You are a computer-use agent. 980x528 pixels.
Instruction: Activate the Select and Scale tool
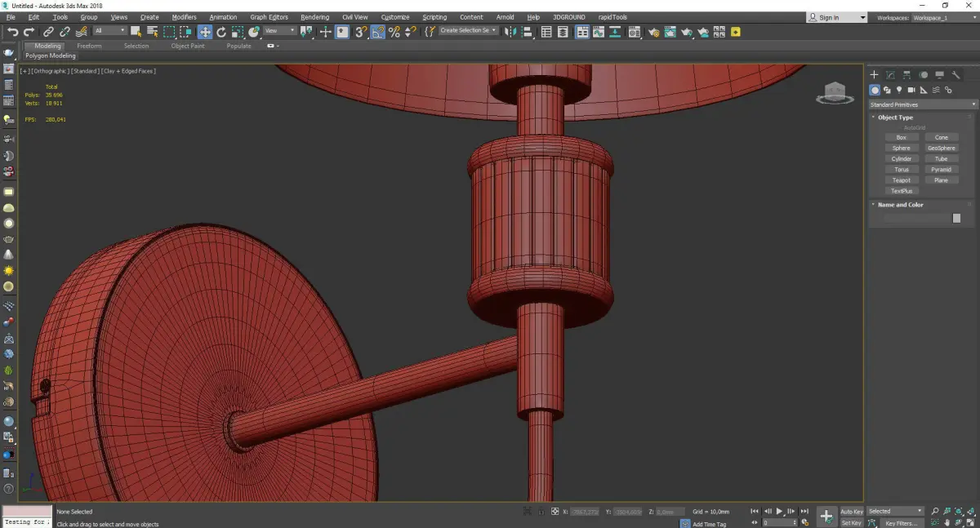point(237,32)
